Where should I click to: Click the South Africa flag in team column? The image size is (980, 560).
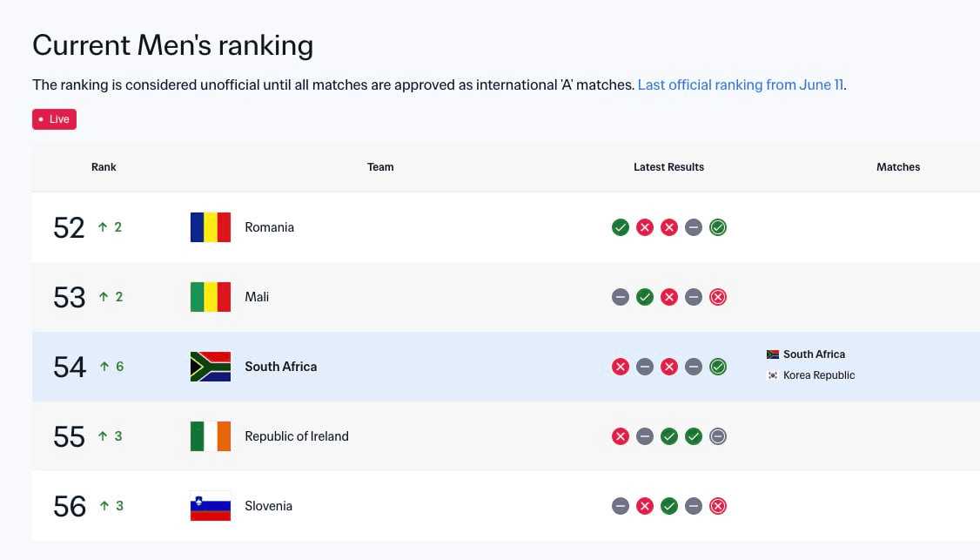tap(211, 367)
